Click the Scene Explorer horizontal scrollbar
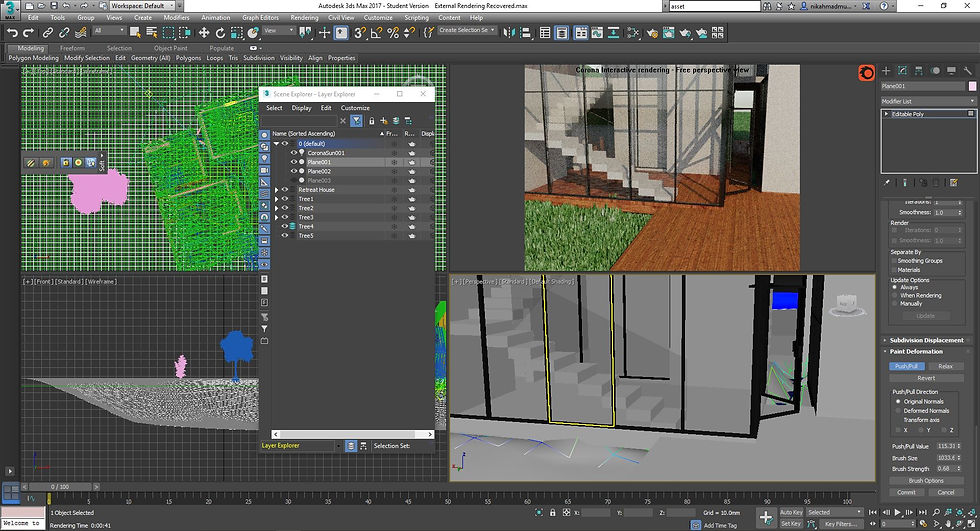The image size is (980, 531). tap(352, 434)
